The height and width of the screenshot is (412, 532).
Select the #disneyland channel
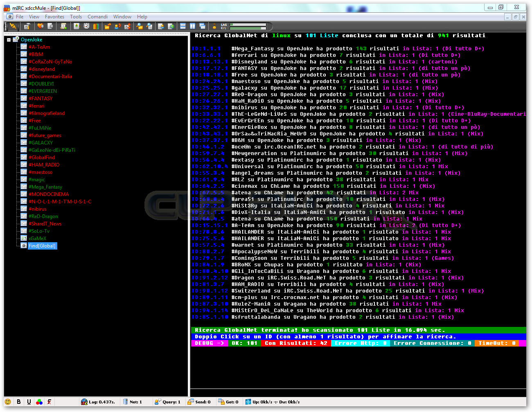(42, 69)
